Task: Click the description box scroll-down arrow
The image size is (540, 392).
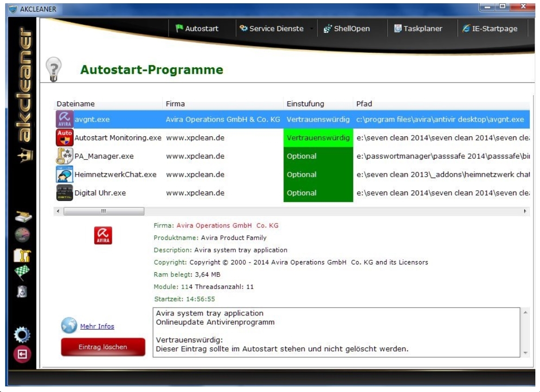Action: (525, 353)
